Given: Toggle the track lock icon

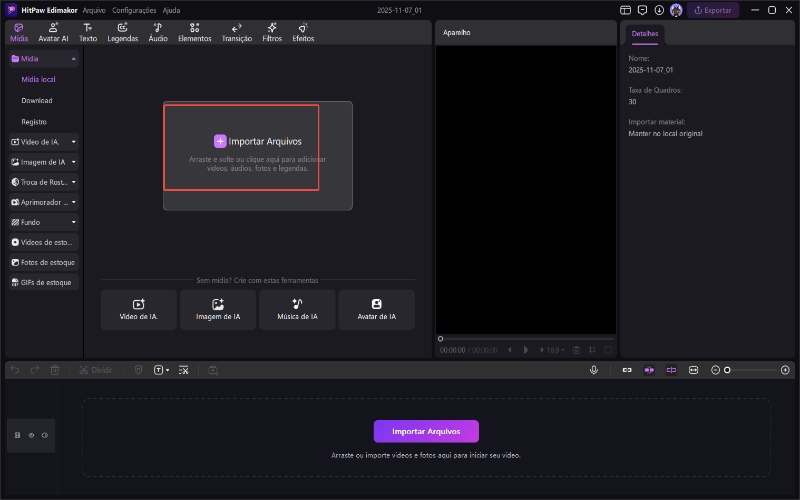Looking at the screenshot, I should (x=17, y=435).
